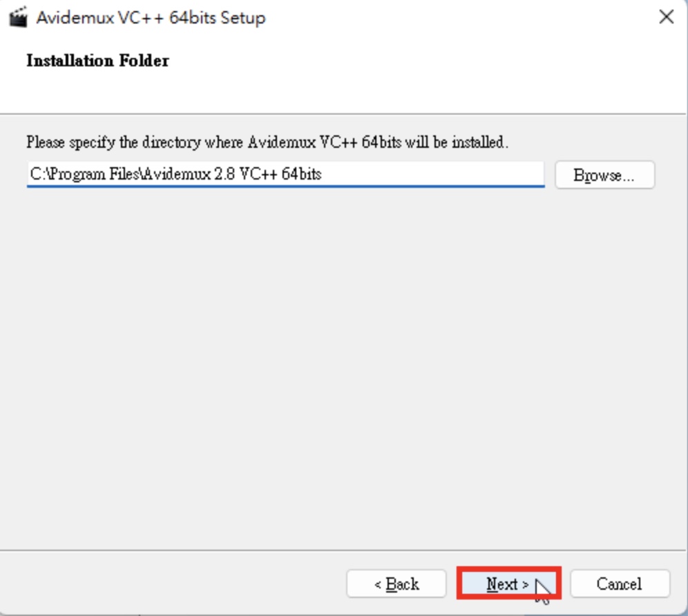Cancel the Avidemux installation
The width and height of the screenshot is (688, 616).
(620, 584)
